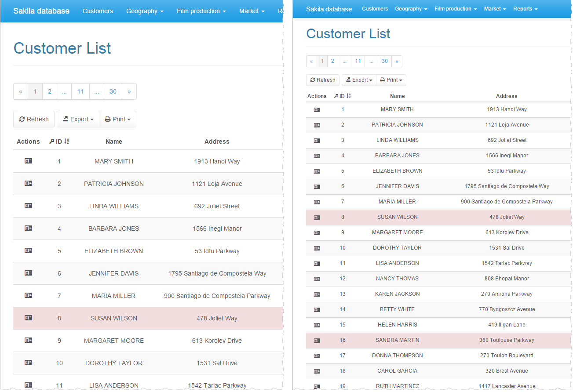
Task: Click the action icon beside Nancy Thomas
Action: click(317, 279)
